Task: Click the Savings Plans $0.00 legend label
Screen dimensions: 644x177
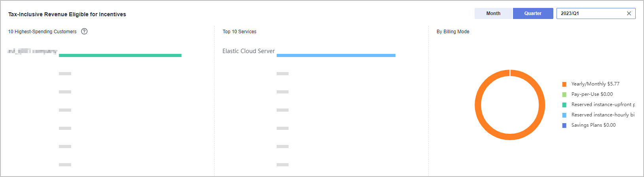Action: (x=593, y=125)
